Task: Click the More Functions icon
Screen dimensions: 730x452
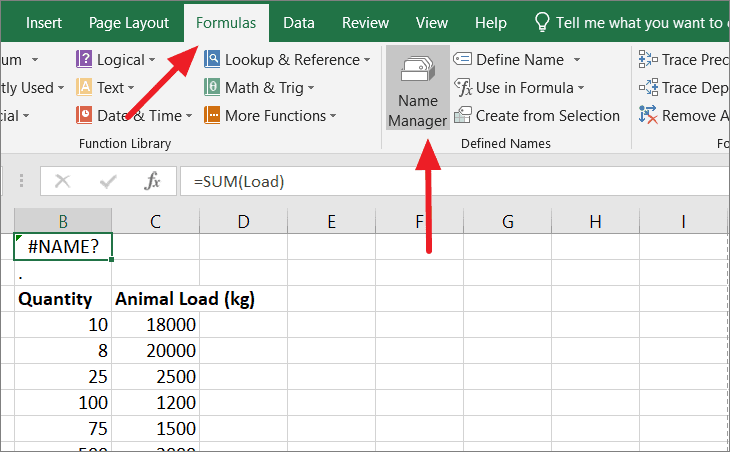Action: click(212, 115)
